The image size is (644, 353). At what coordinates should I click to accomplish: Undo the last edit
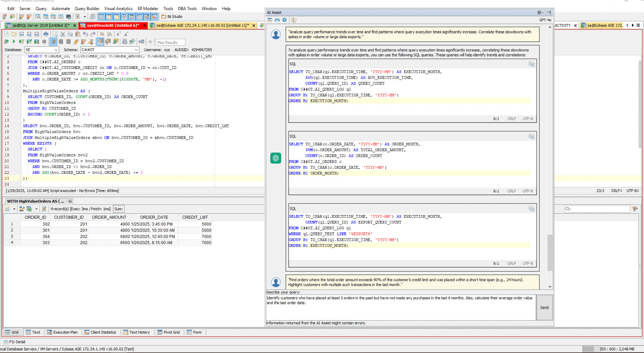click(85, 34)
